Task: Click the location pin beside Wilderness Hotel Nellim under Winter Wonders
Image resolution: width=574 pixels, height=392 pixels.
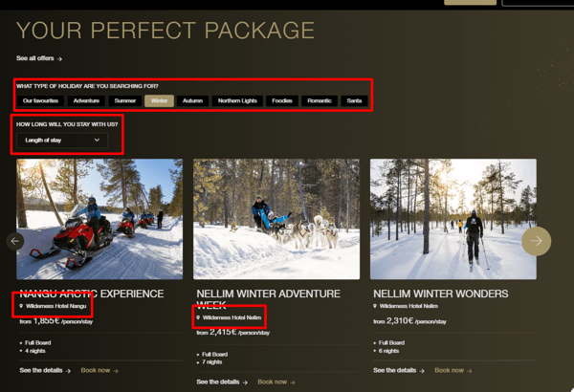Action: point(375,306)
